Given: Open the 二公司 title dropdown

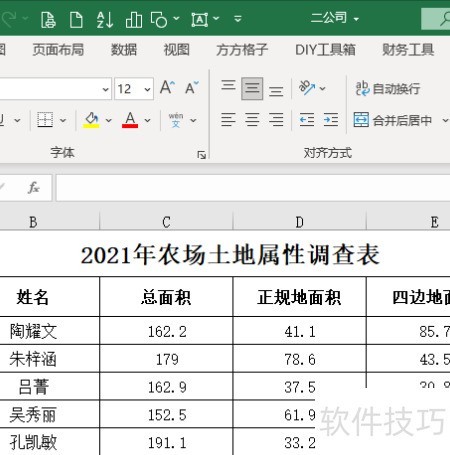Looking at the screenshot, I should (356, 19).
